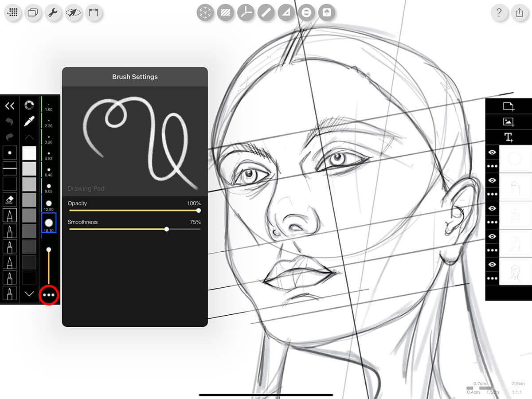Open the first layer's three-dot options menu
This screenshot has height=399, width=532.
[x=492, y=166]
